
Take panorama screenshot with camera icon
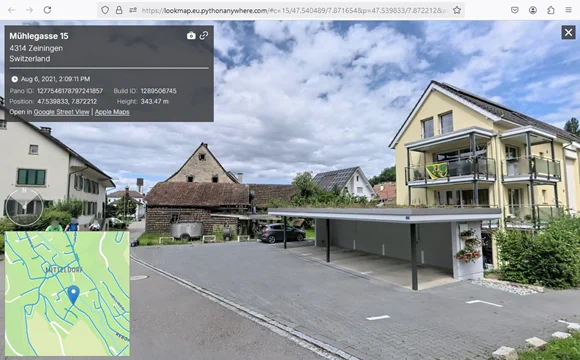pos(191,36)
